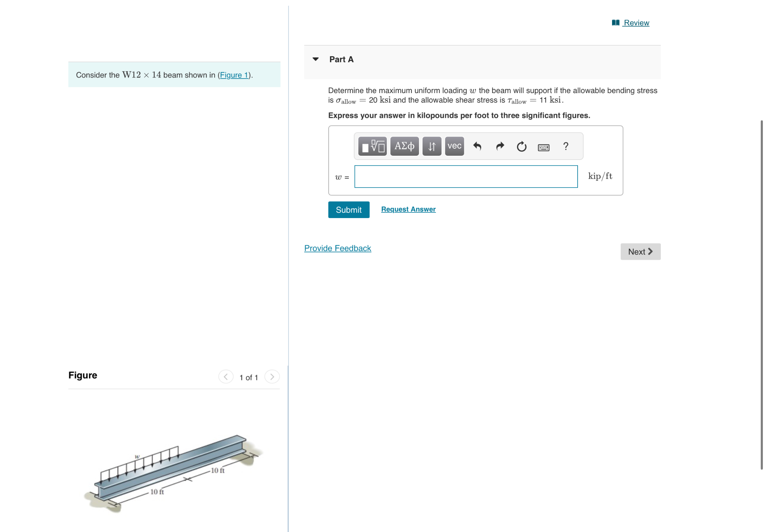Screen dimensions: 765x532
Task: Insert a vector using the vec icon
Action: 454,146
